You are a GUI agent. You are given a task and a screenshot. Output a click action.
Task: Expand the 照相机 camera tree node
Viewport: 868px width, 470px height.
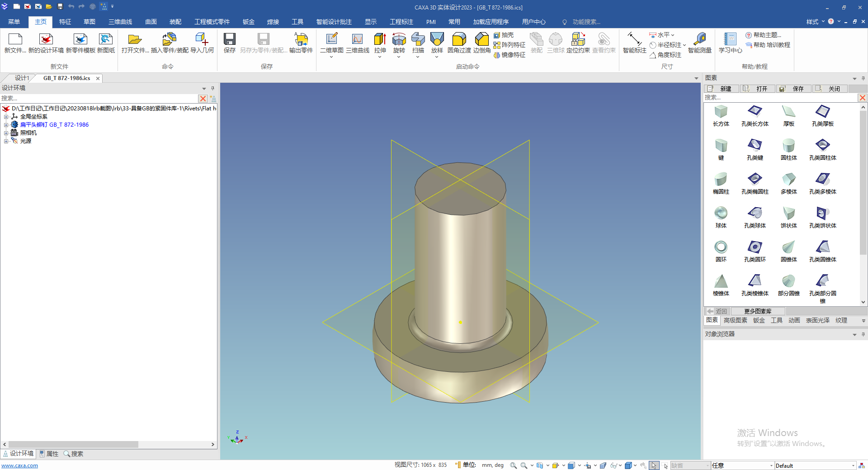click(x=6, y=133)
